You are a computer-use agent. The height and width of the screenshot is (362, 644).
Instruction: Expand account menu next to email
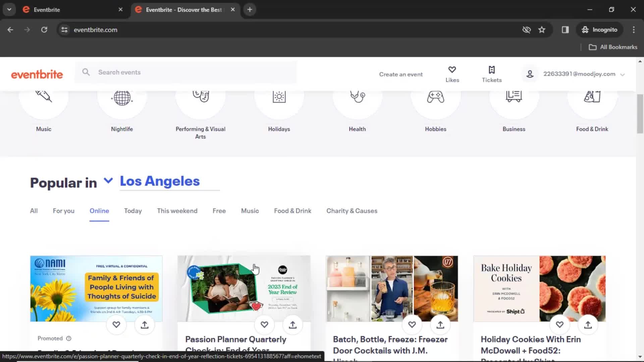[623, 75]
